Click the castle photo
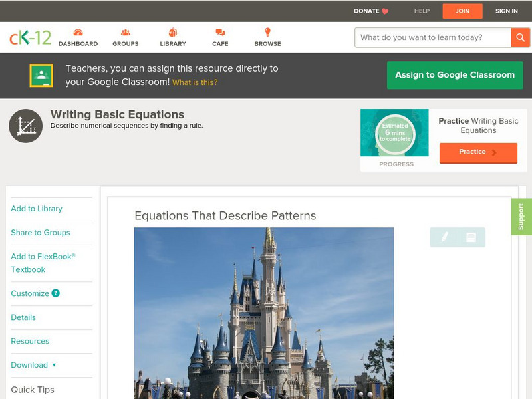This screenshot has height=399, width=532. coord(264,313)
